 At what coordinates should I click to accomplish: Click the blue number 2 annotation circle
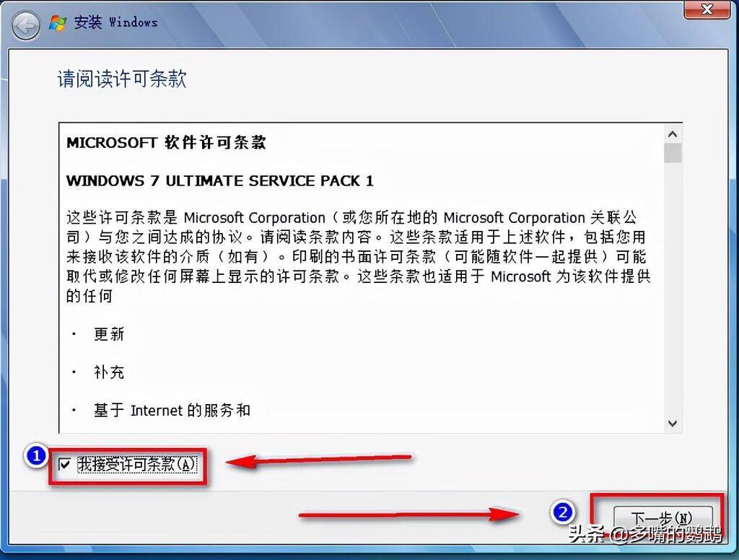tap(562, 512)
